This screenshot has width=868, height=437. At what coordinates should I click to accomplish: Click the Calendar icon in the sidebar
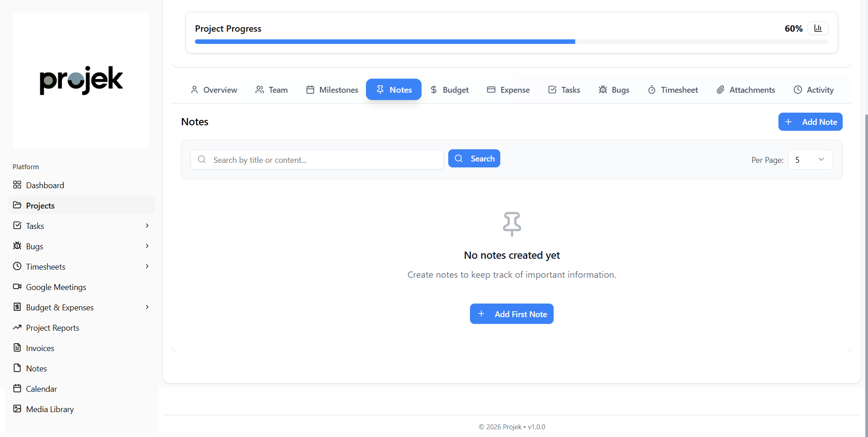(x=17, y=389)
